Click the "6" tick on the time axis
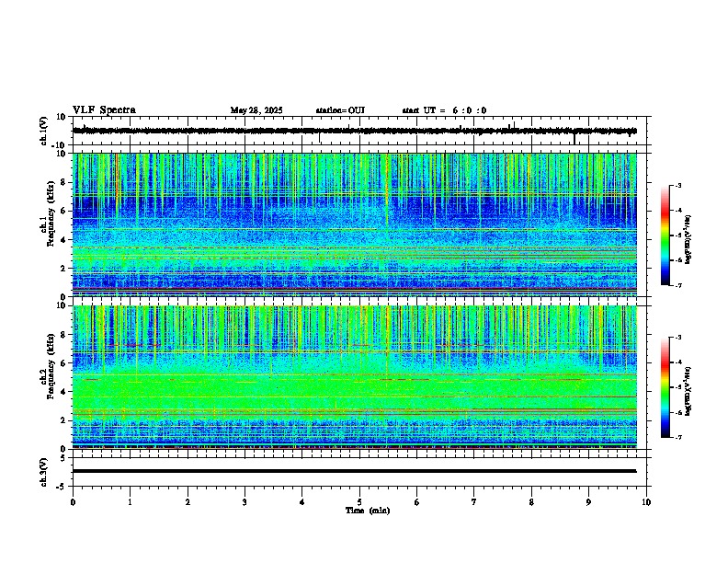 417,502
